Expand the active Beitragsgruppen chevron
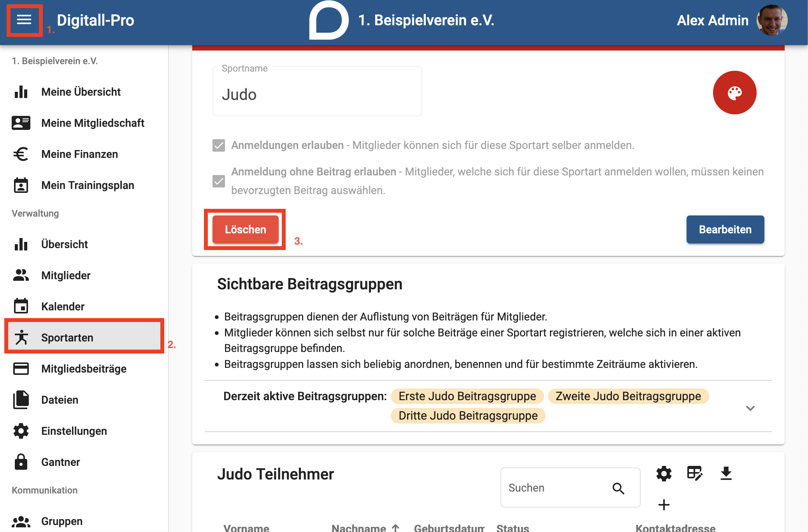The width and height of the screenshot is (808, 532). tap(750, 408)
